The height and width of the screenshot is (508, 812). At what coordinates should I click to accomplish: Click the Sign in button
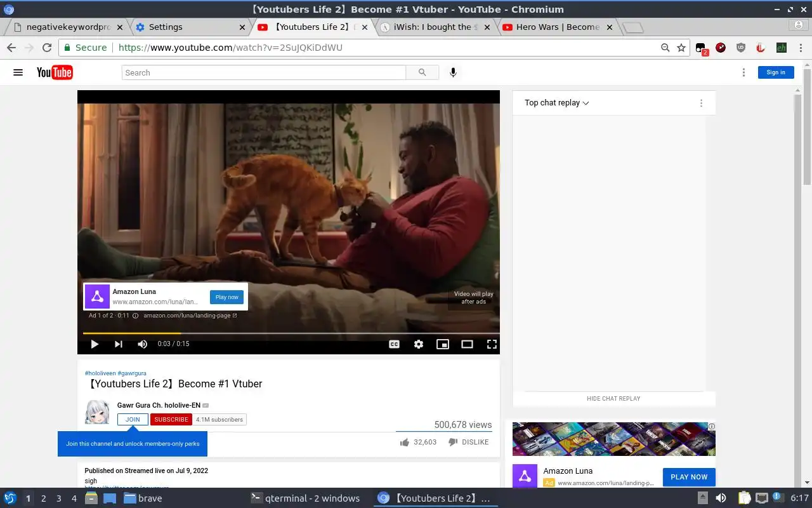click(776, 72)
